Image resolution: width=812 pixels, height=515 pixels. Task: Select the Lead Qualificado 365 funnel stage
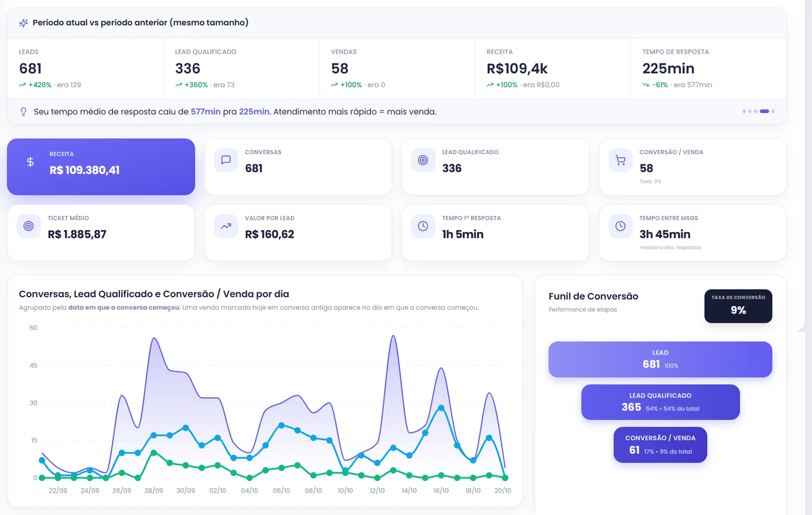tap(660, 402)
